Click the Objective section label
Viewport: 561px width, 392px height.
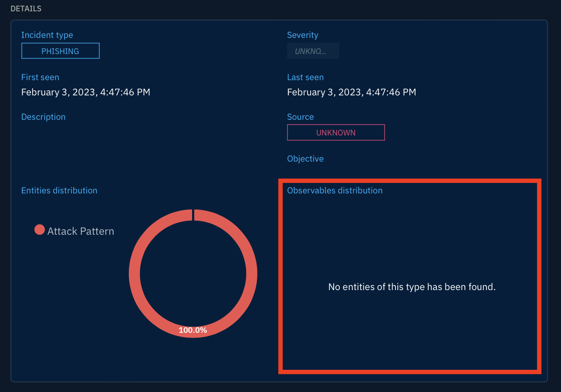tap(305, 159)
